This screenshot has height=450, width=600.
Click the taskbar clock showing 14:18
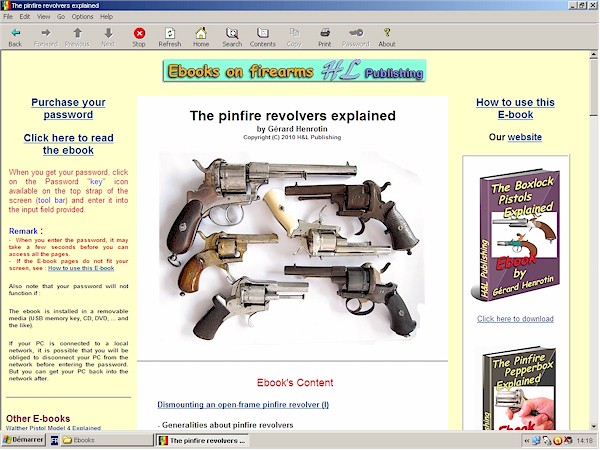coord(585,440)
